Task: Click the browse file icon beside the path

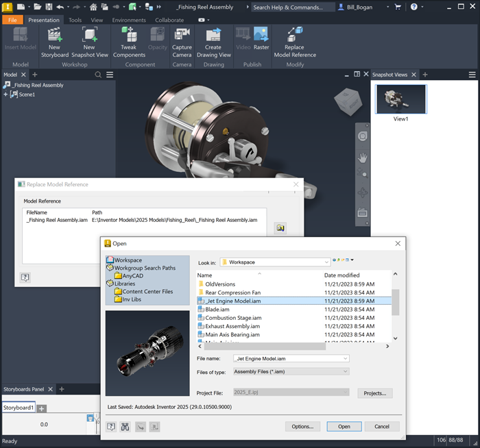Action: [280, 228]
